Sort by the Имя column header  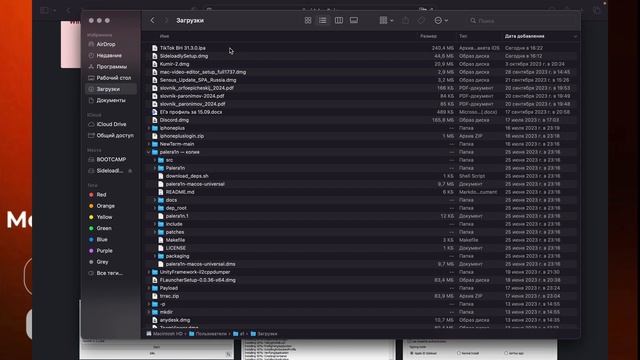click(x=164, y=36)
